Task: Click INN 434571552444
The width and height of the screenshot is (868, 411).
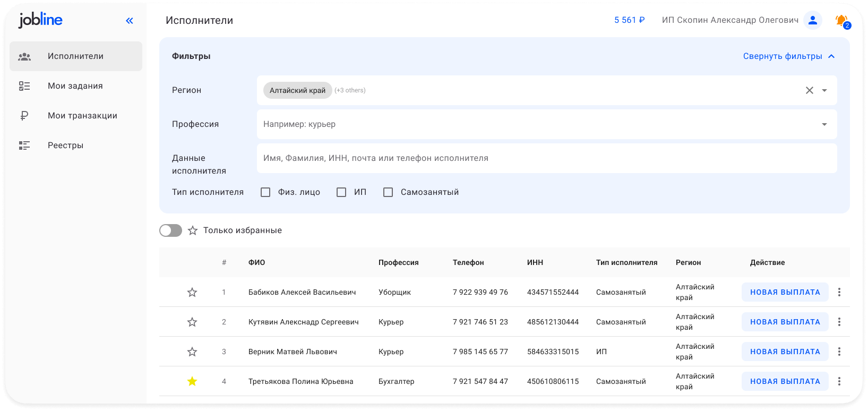Action: 553,292
